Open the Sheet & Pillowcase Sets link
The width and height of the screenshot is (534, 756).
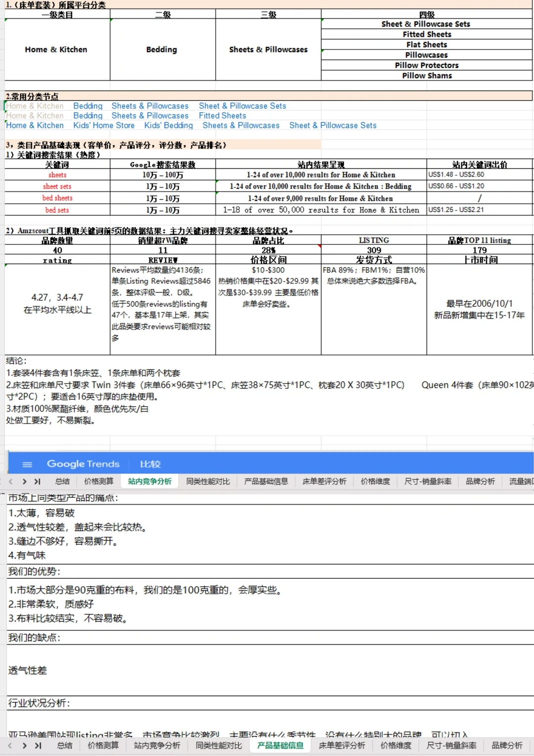(x=243, y=106)
